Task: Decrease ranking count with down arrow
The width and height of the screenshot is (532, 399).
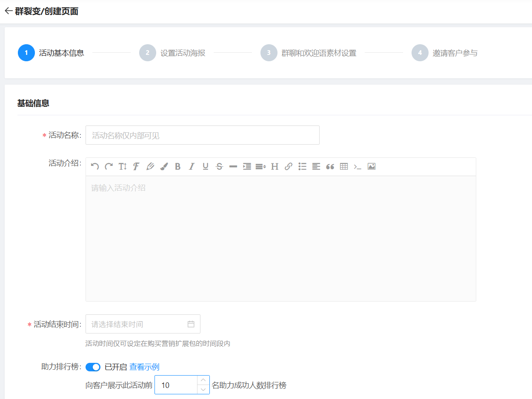Action: (x=203, y=390)
